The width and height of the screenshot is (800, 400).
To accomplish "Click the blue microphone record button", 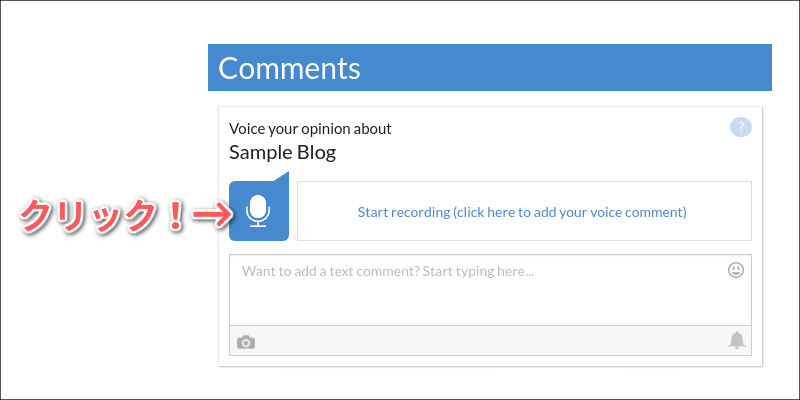I will point(259,211).
